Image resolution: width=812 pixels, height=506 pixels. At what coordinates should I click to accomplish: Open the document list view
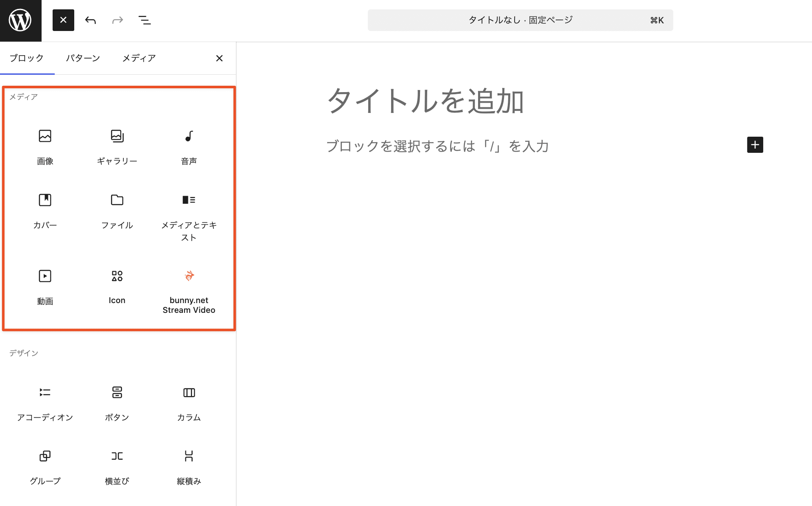point(145,20)
